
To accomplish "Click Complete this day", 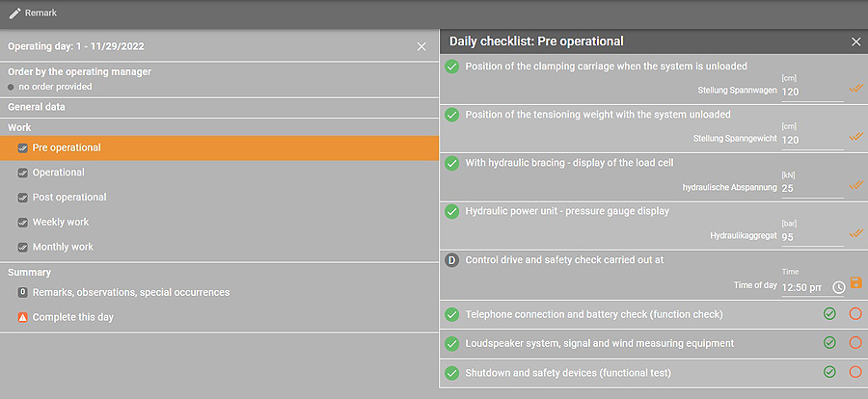I will (x=73, y=317).
